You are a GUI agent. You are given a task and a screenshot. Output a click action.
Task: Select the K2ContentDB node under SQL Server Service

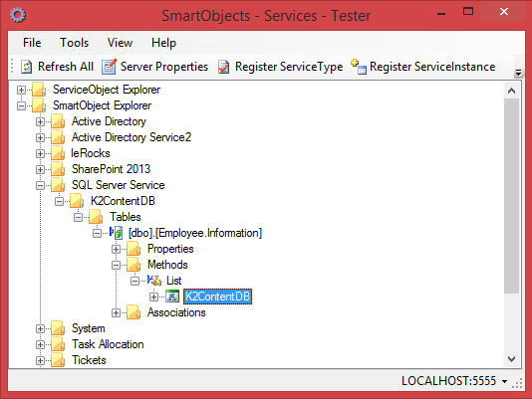[x=123, y=201]
